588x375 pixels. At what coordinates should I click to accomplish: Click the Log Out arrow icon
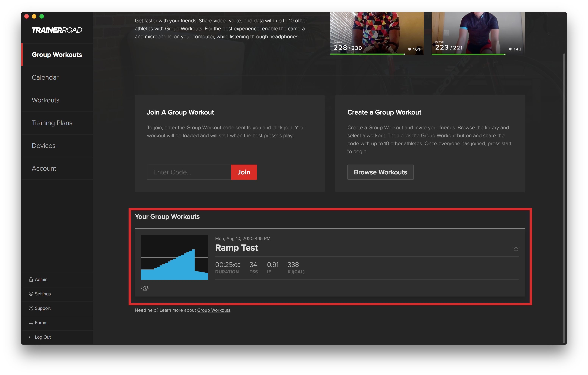(x=31, y=337)
